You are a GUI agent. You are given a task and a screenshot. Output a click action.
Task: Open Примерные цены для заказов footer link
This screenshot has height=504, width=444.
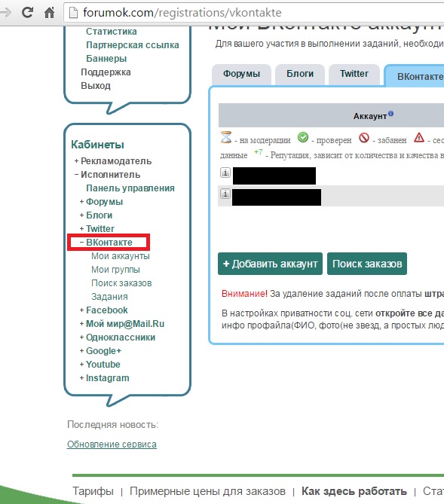(207, 491)
